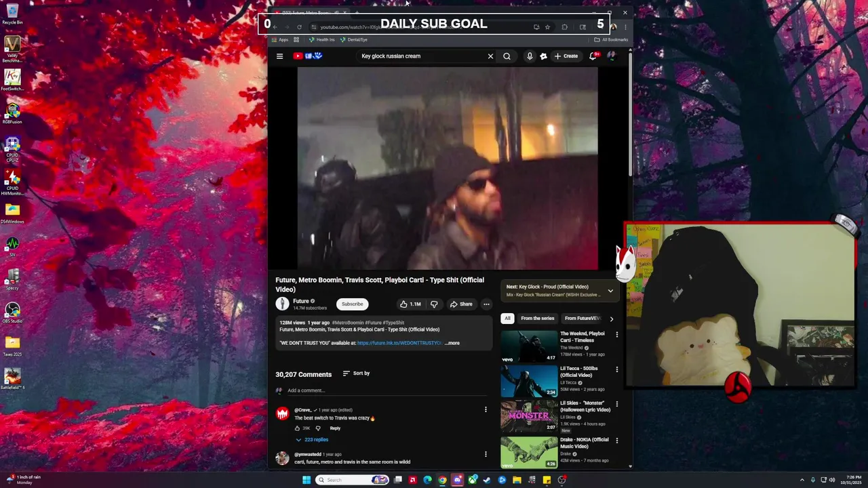Viewport: 868px width, 488px height.
Task: Like the @Crave_ comment
Action: tap(297, 428)
